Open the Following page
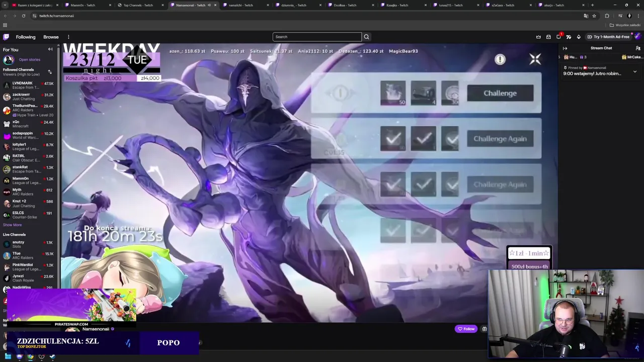 pyautogui.click(x=26, y=37)
